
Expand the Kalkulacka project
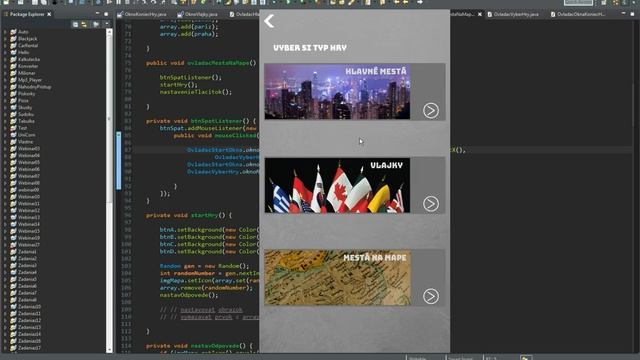(x=5, y=59)
